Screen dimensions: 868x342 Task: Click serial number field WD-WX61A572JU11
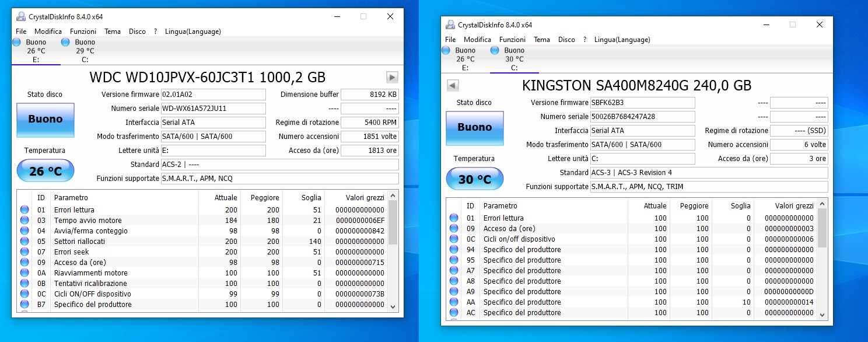[213, 109]
